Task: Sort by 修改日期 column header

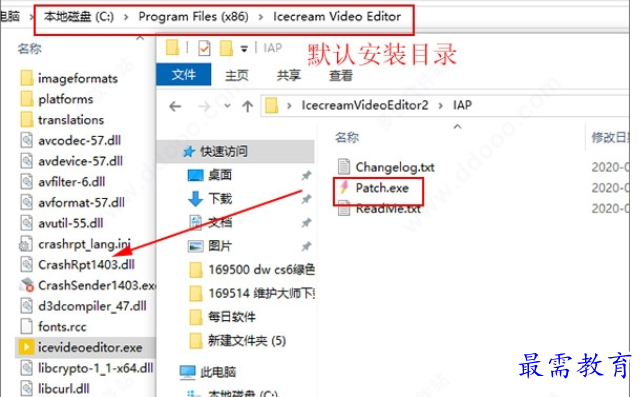Action: pyautogui.click(x=610, y=138)
